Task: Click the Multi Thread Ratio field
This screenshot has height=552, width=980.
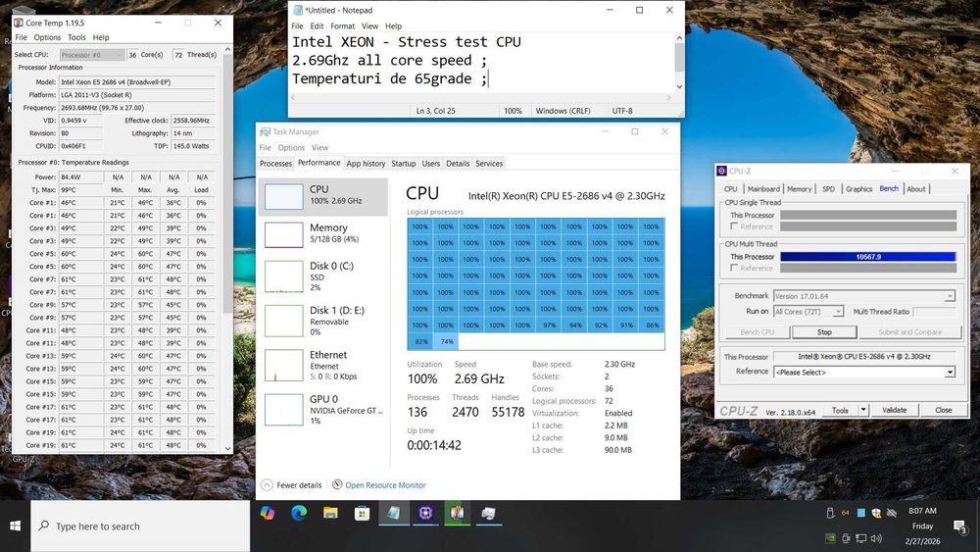Action: coord(934,312)
